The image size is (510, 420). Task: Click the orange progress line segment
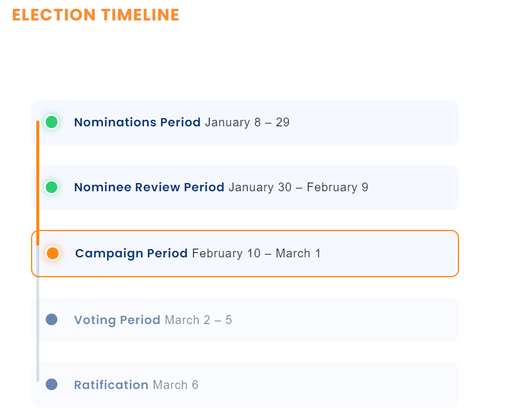point(37,183)
